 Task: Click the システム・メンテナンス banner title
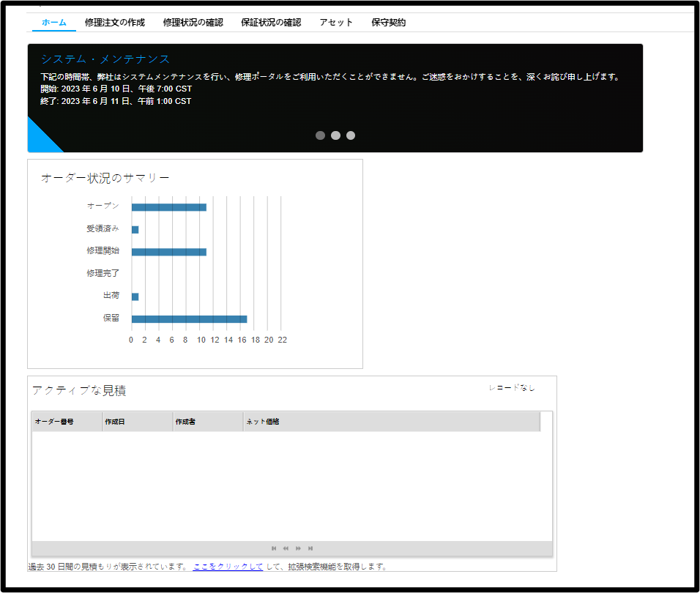pyautogui.click(x=105, y=59)
